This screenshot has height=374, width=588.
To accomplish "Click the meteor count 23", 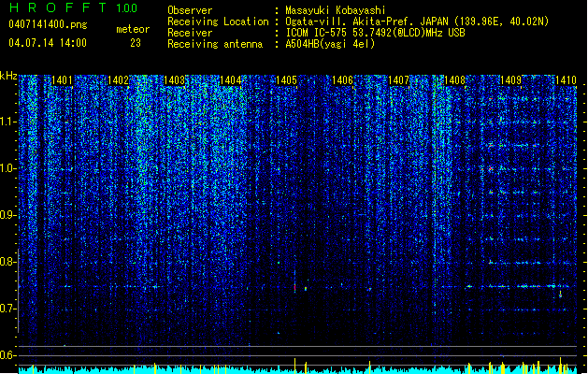I will coord(136,43).
